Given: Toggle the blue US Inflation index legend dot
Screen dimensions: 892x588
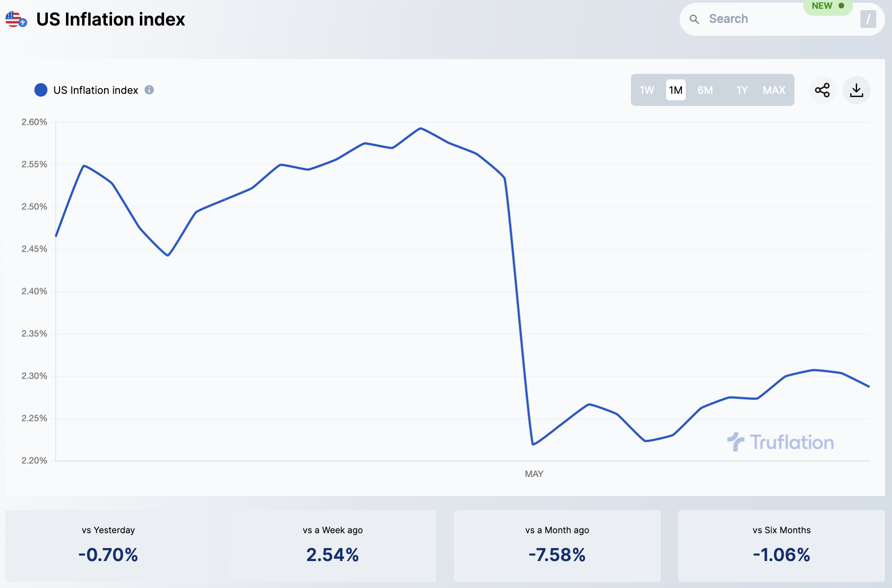Looking at the screenshot, I should tap(41, 90).
